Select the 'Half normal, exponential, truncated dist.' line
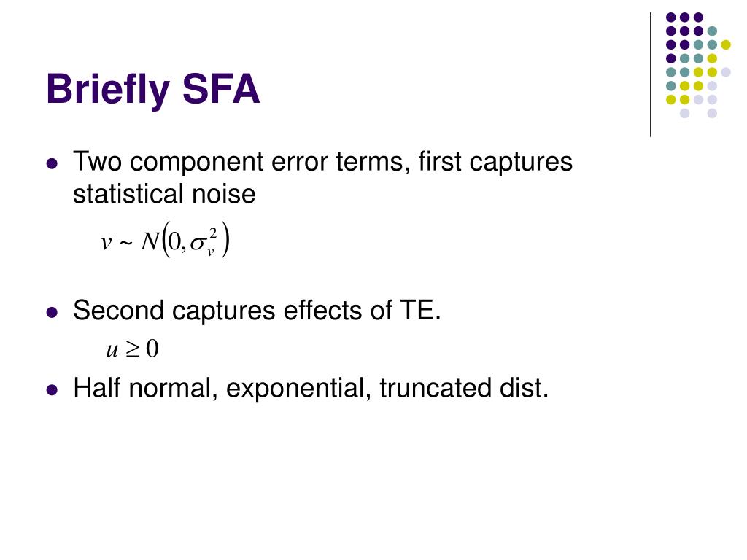Image resolution: width=747 pixels, height=560 pixels. tap(311, 388)
